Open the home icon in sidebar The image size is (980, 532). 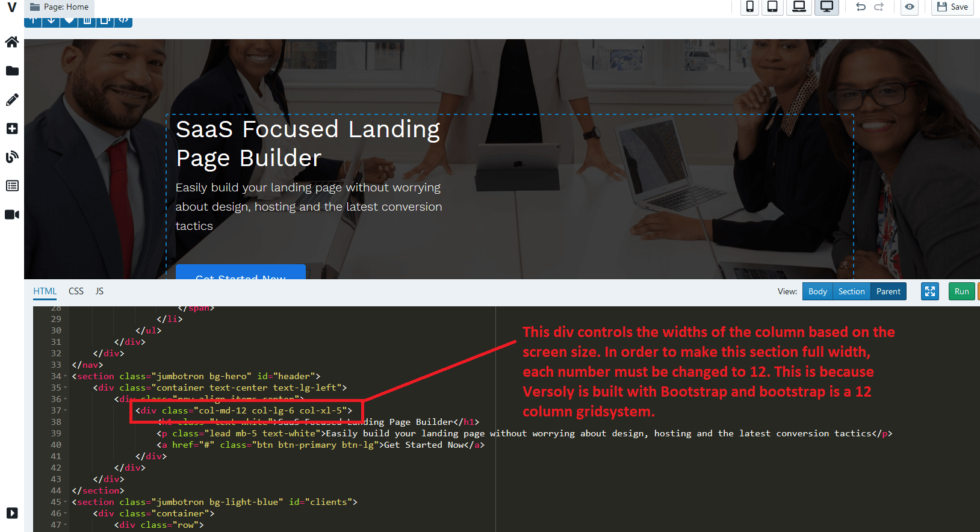click(12, 42)
